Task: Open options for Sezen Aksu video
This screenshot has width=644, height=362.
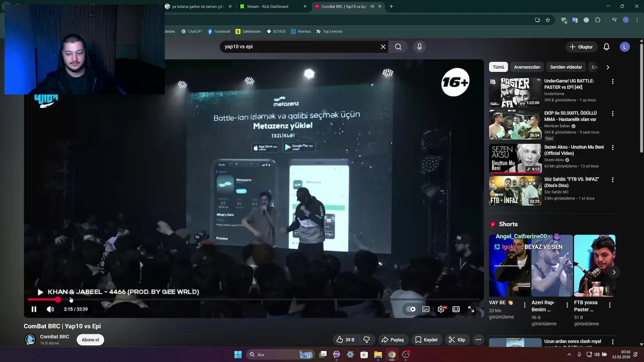Action: click(x=612, y=147)
